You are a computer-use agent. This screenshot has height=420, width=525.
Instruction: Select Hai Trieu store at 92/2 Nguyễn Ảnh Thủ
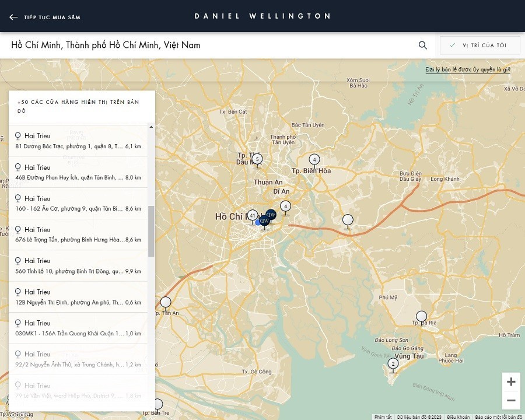click(78, 359)
